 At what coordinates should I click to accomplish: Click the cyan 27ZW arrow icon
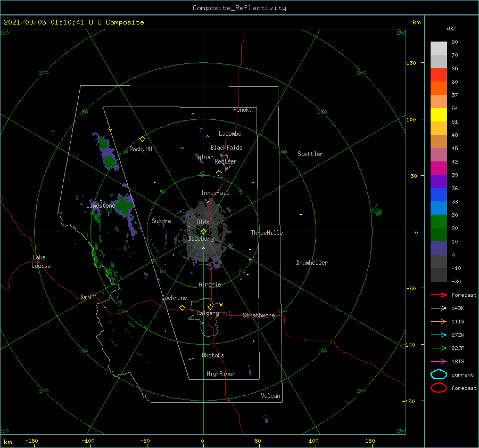point(439,335)
